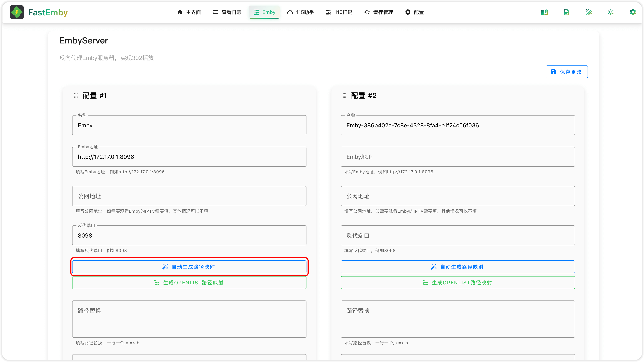Open 缓存管理 cache management tab
This screenshot has width=644, height=362.
tap(378, 12)
